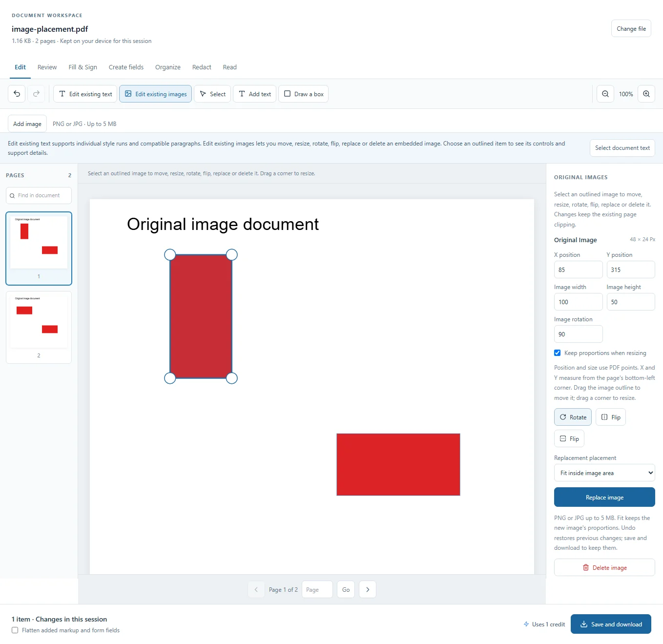Click the Delete image button

pos(604,567)
